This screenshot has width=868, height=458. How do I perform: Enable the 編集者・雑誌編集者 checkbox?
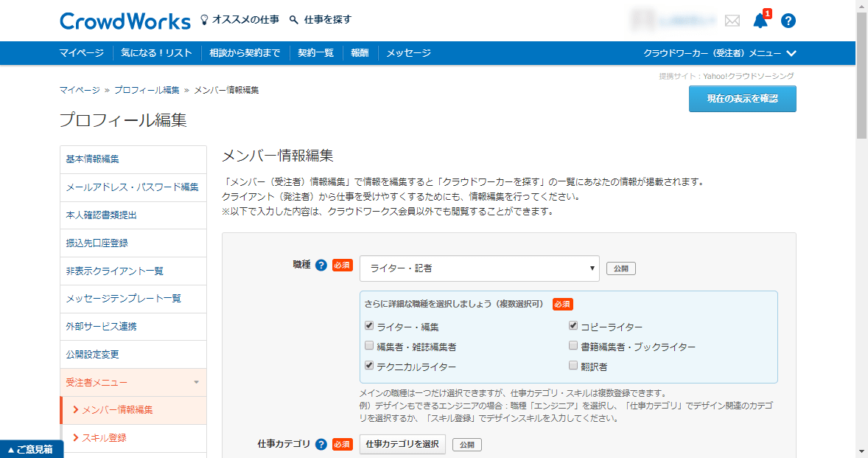pos(369,346)
